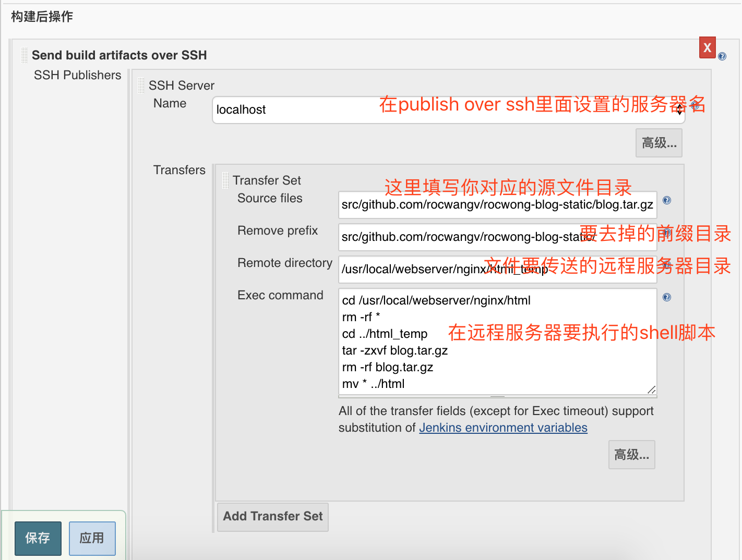Click the 'mv * ../html' command line
The width and height of the screenshot is (742, 560).
coord(374,384)
